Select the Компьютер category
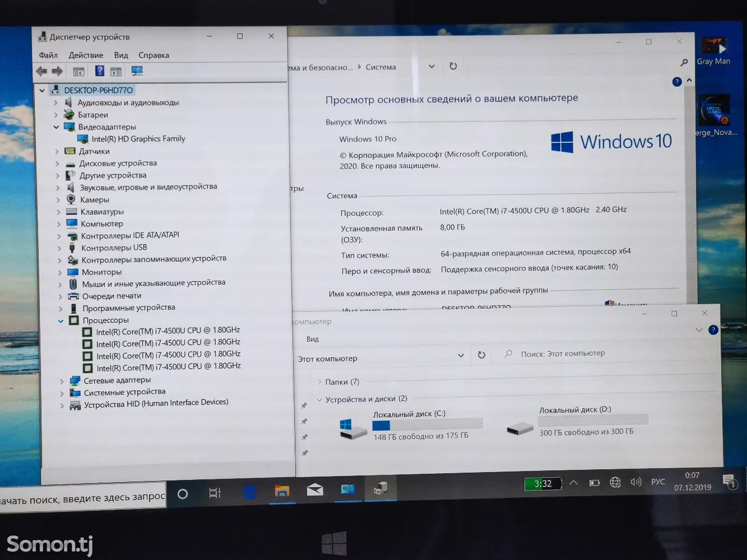747x560 pixels. pyautogui.click(x=102, y=224)
